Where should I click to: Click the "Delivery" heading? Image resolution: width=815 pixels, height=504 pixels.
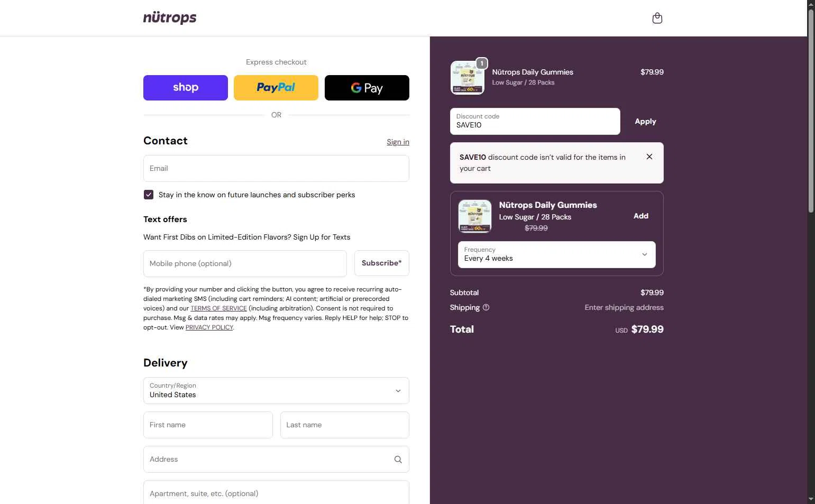(x=166, y=363)
